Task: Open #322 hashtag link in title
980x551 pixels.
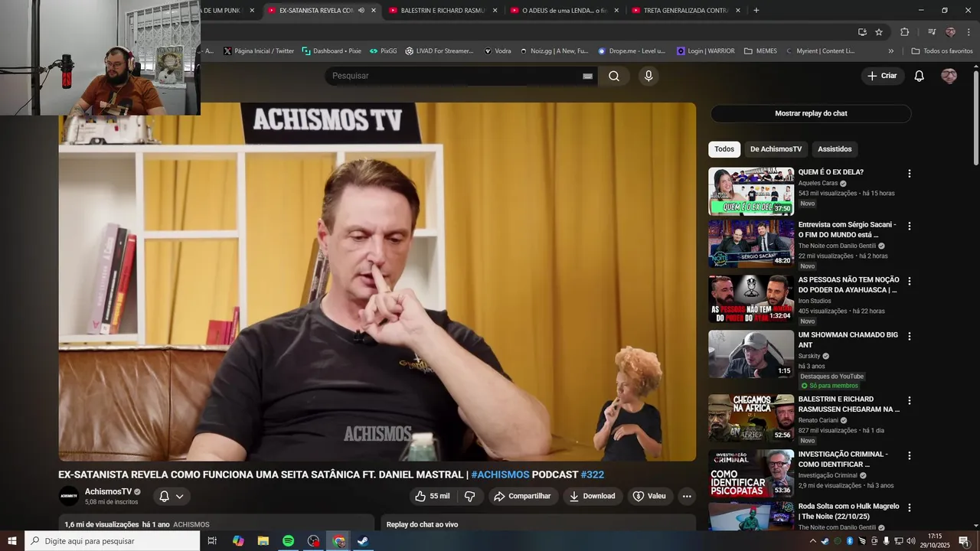Action: (x=593, y=474)
